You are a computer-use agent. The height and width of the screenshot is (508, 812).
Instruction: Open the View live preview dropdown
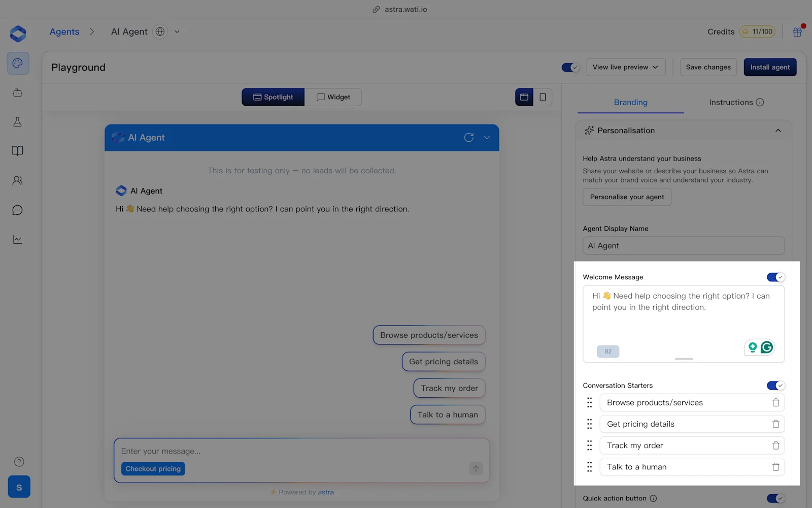tap(626, 67)
